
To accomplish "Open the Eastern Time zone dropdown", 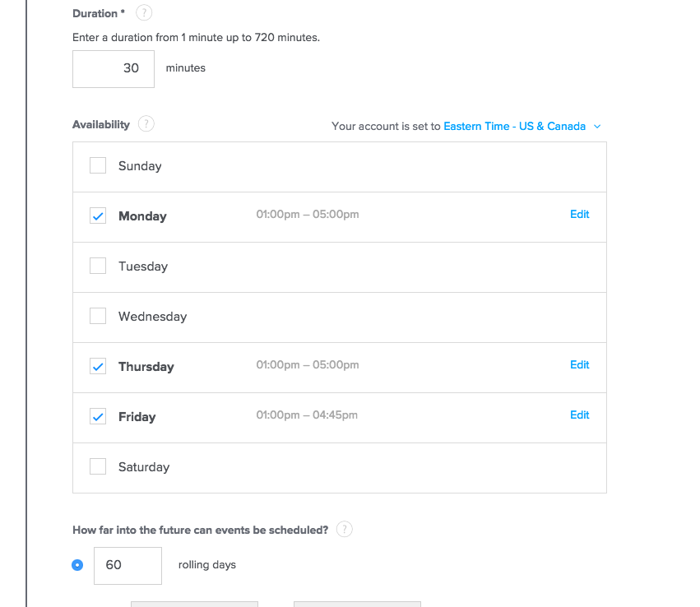I will (514, 127).
